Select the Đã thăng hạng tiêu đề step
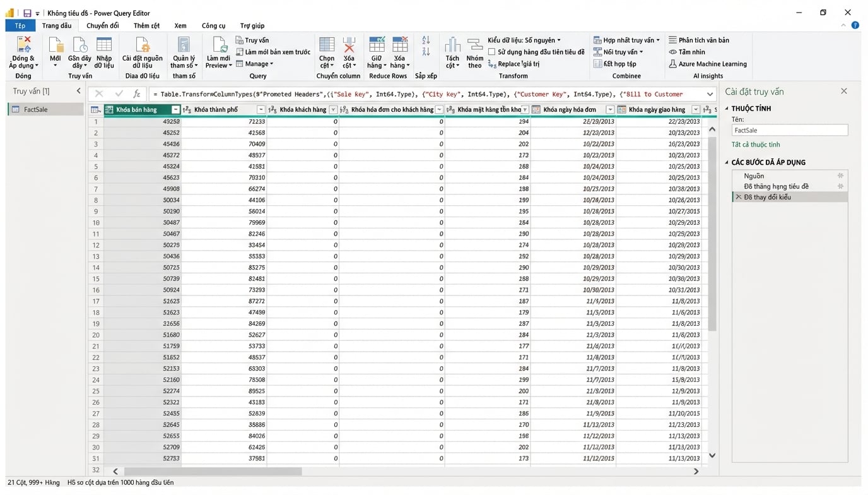Image resolution: width=868 pixels, height=495 pixels. coord(790,186)
